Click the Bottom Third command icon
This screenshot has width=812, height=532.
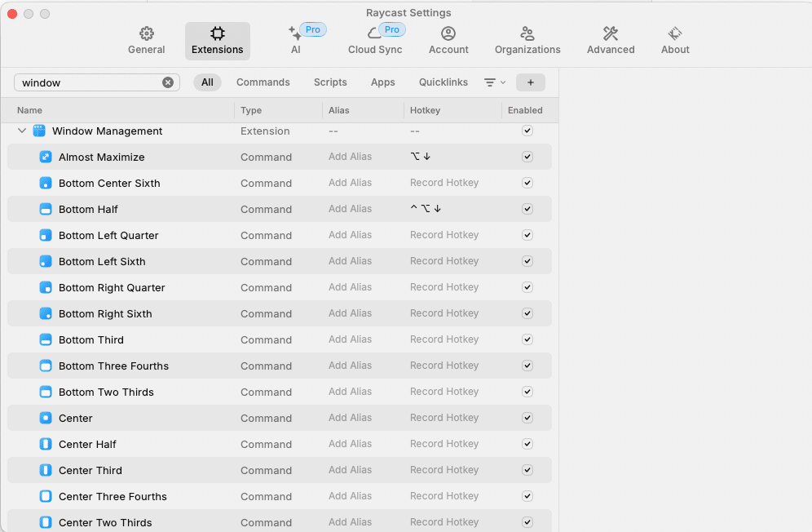tap(46, 339)
